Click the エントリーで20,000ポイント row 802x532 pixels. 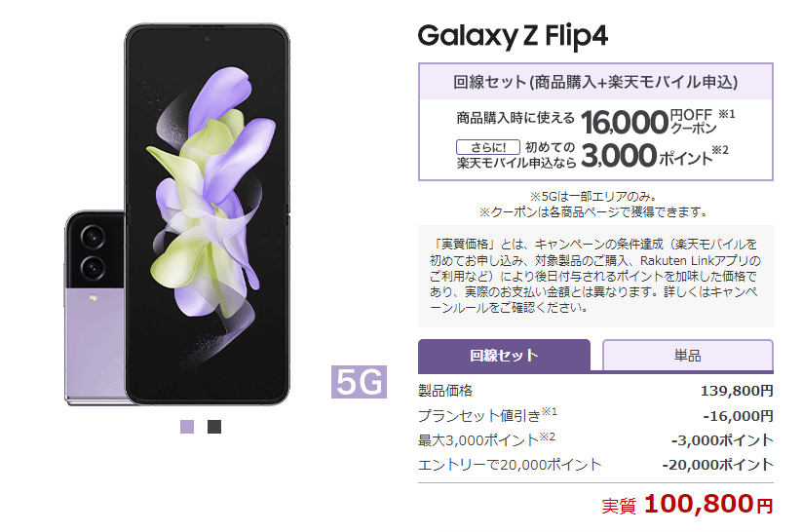tap(595, 465)
